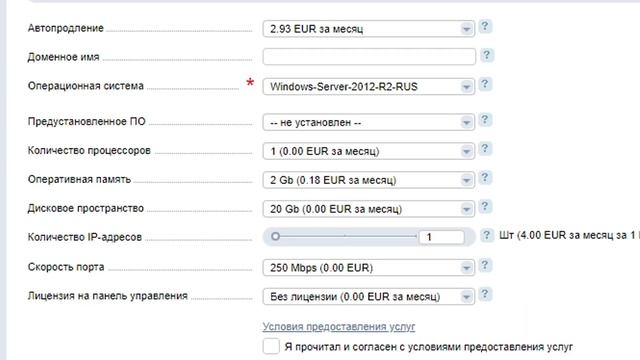Open the Дисковое пространство 20 Gb dropdown
640x360 pixels.
(x=369, y=209)
